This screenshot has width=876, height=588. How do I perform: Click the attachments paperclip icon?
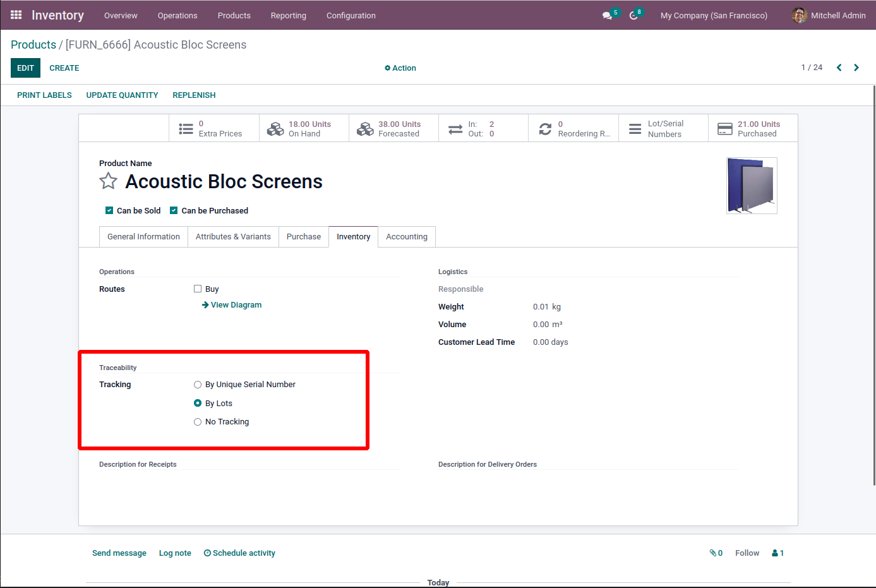pos(713,553)
